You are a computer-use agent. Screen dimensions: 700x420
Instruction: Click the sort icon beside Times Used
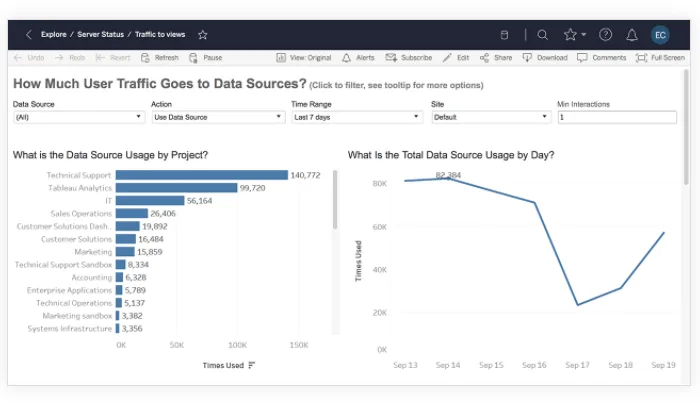[x=252, y=365]
